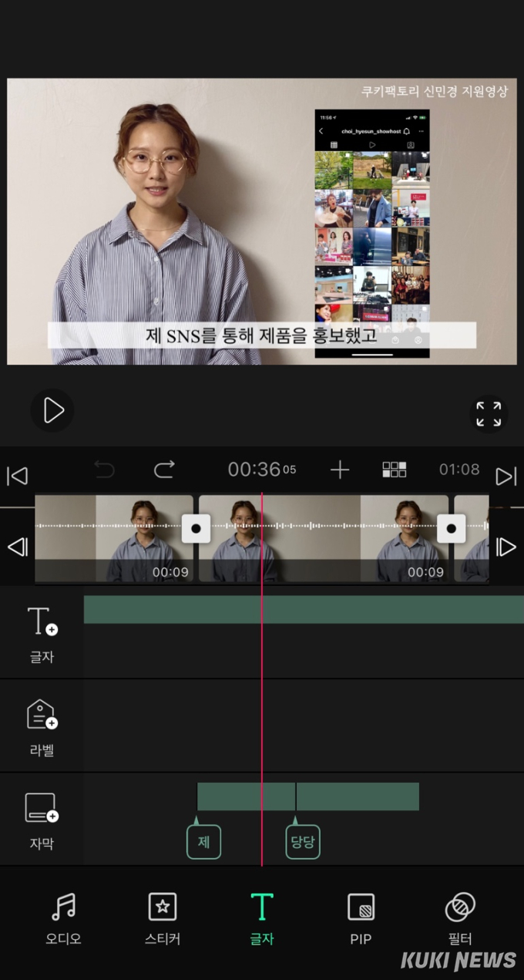Select the green text bar on the 글자 track
This screenshot has height=980, width=524.
[304, 609]
